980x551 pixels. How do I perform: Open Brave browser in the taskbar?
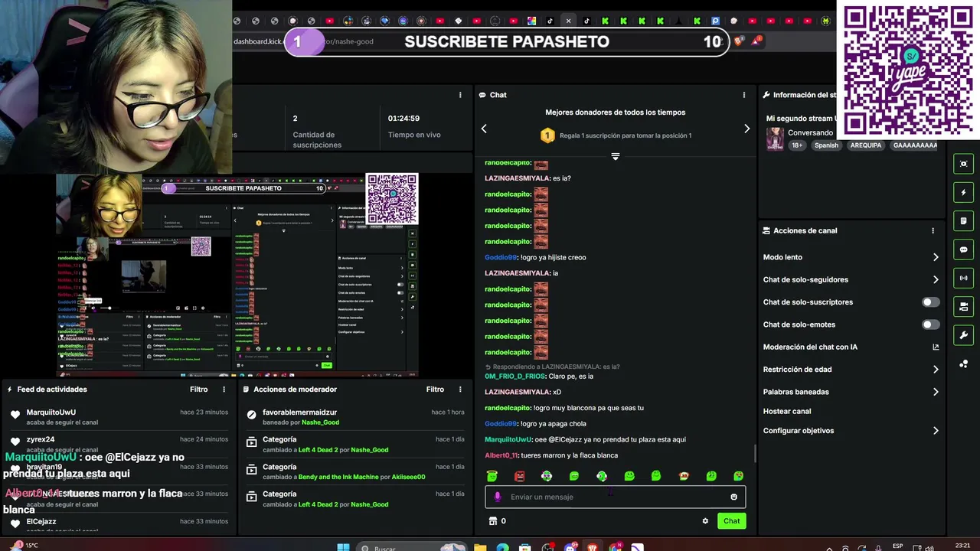pyautogui.click(x=593, y=548)
